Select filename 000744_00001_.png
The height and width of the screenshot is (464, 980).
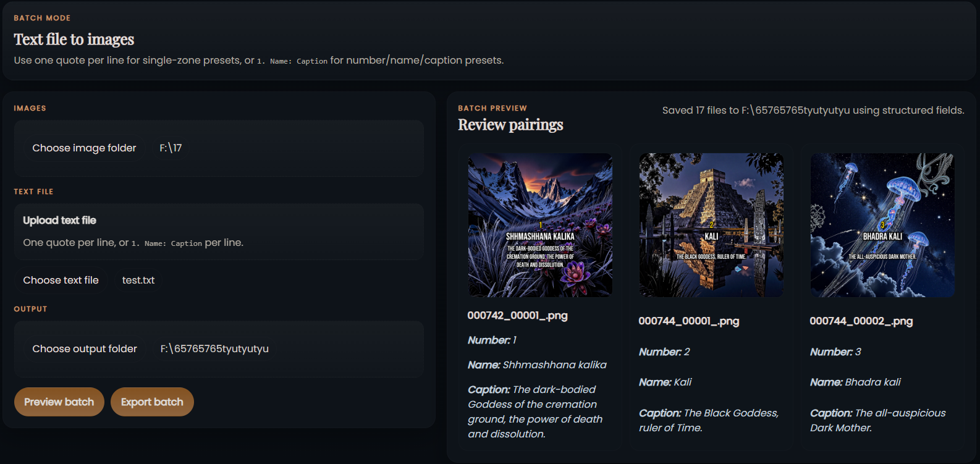[x=689, y=321]
